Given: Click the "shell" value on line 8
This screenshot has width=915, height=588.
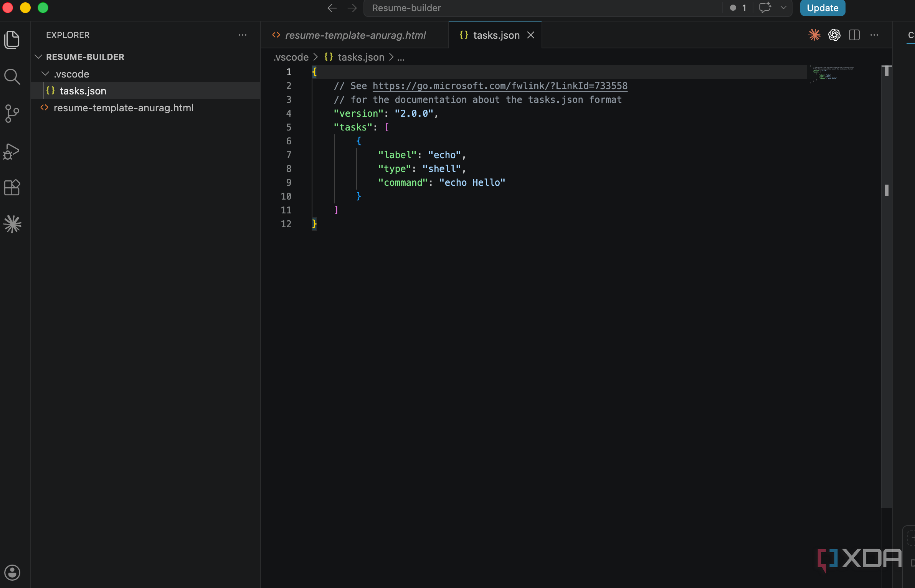Looking at the screenshot, I should pyautogui.click(x=442, y=168).
